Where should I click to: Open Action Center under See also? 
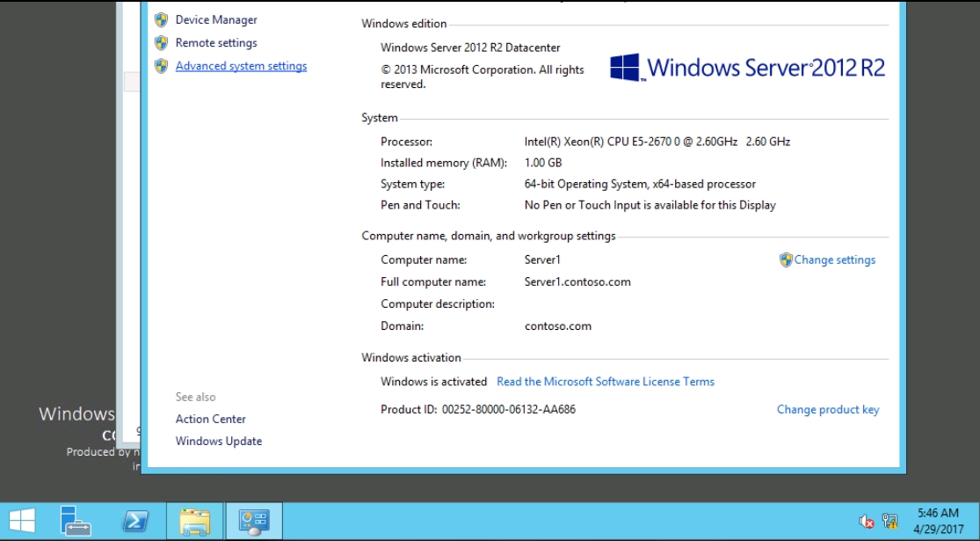click(211, 419)
